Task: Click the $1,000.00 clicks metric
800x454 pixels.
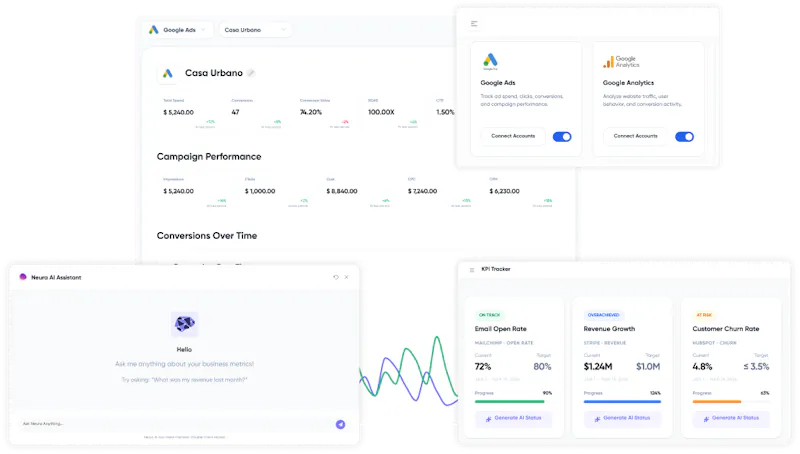Action: [x=260, y=191]
